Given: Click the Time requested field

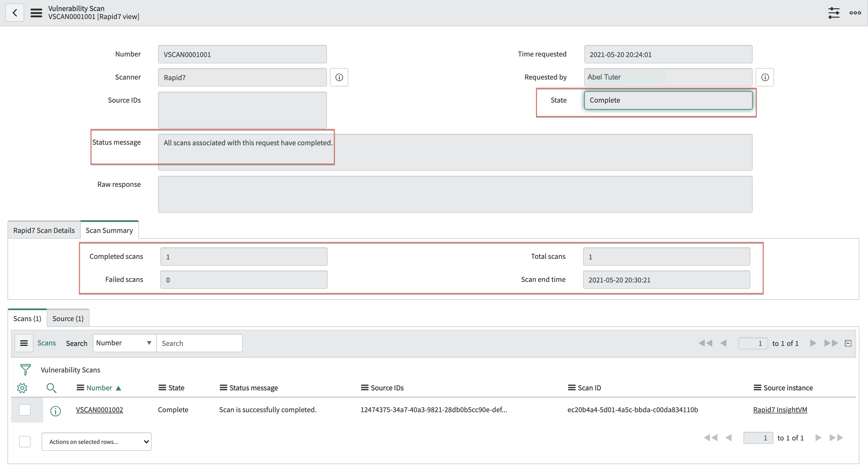Looking at the screenshot, I should click(668, 54).
